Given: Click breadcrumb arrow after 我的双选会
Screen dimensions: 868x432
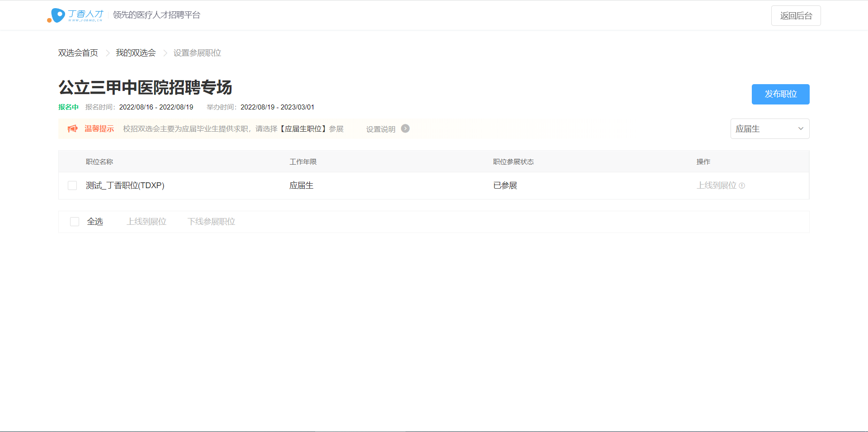Looking at the screenshot, I should pyautogui.click(x=165, y=53).
